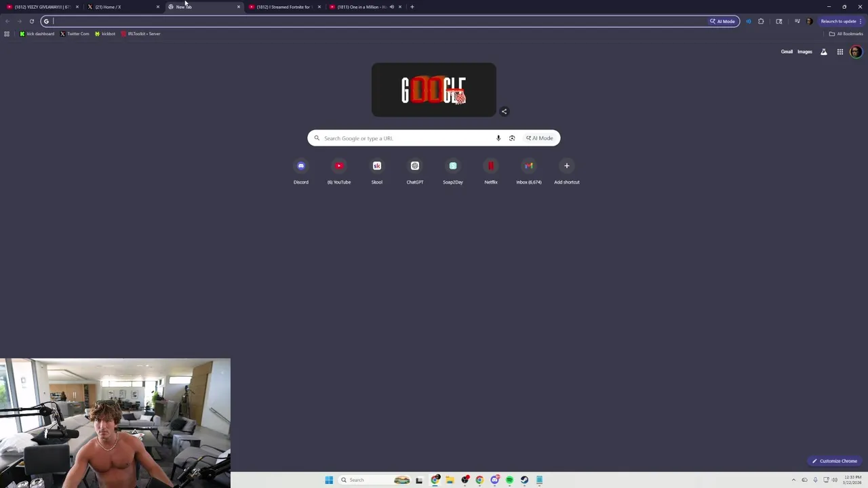
Task: Open the Google apps grid
Action: click(840, 52)
